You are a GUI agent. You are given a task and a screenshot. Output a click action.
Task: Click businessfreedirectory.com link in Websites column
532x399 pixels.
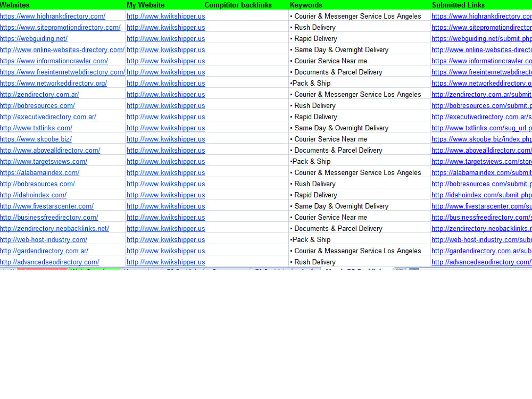(x=49, y=218)
